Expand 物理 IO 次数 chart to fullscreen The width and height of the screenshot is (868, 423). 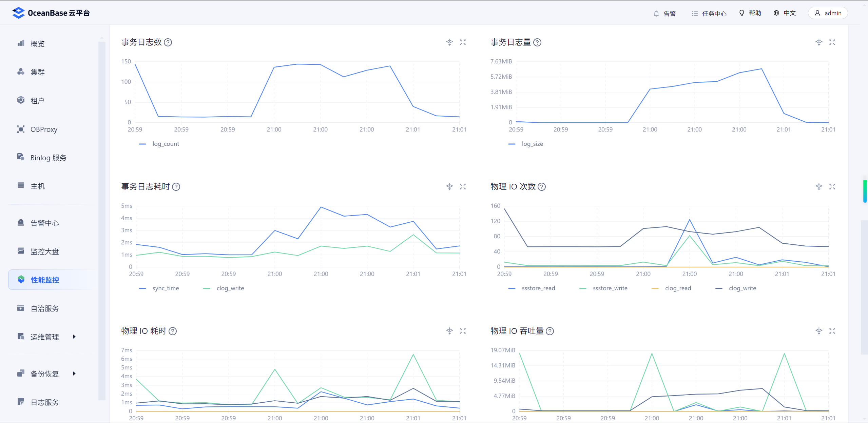832,187
